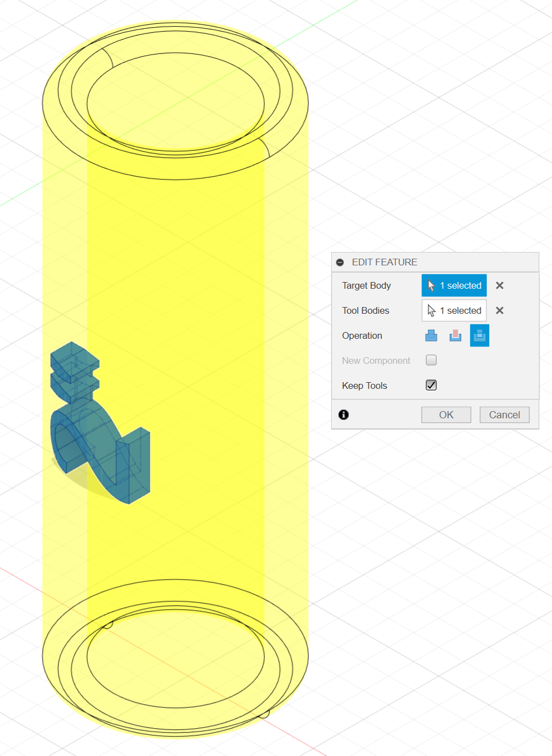
Task: Choose the Join operation icon
Action: point(431,335)
